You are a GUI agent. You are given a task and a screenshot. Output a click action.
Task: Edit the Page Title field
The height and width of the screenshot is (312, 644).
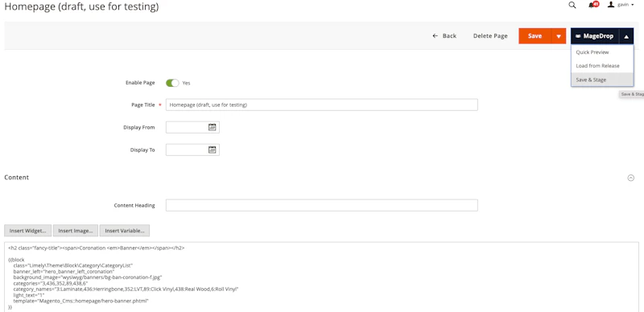click(321, 105)
